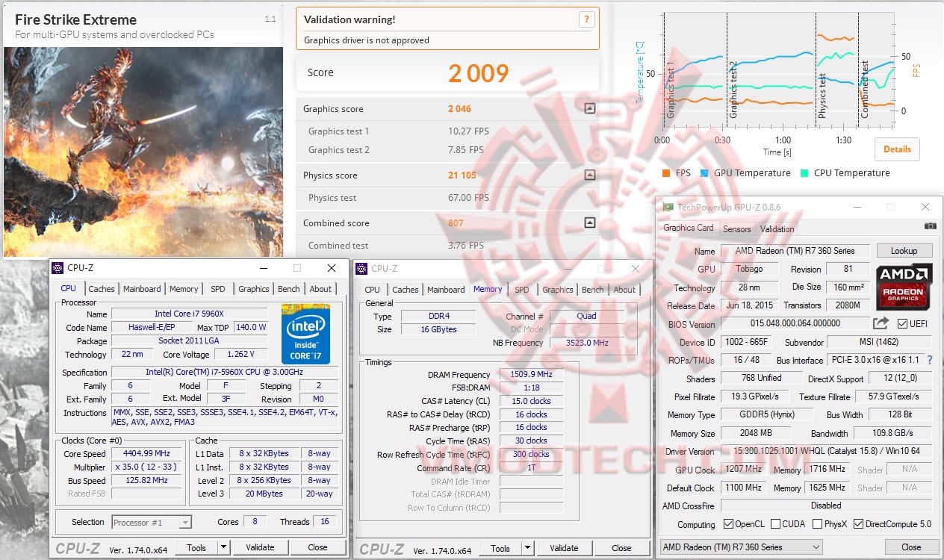
Task: Click Close in left CPU-Z window
Action: (317, 547)
